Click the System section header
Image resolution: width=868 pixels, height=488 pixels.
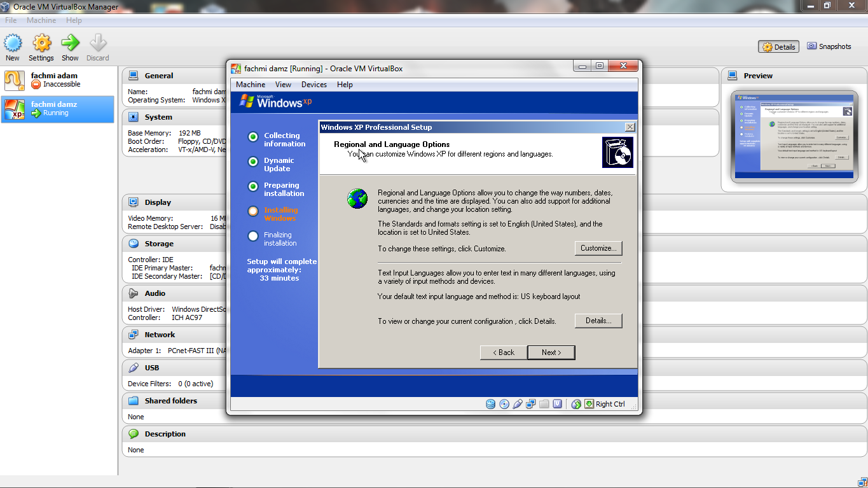click(x=158, y=117)
